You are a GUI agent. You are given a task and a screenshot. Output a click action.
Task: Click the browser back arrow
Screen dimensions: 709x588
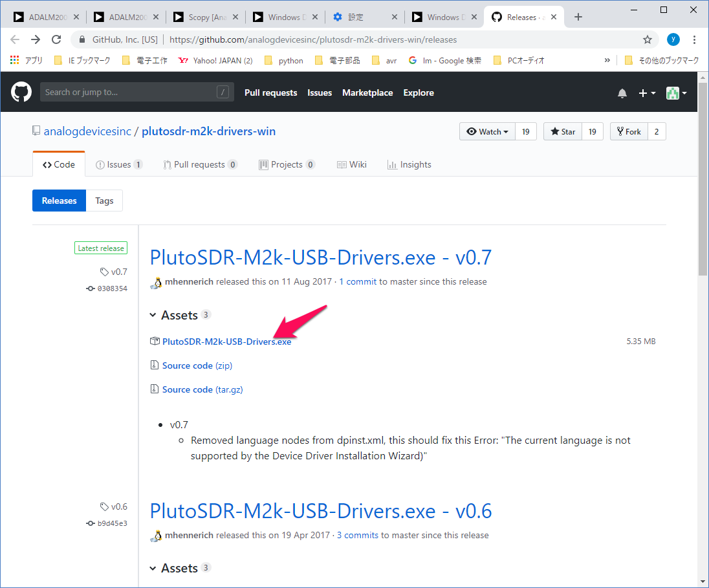15,39
